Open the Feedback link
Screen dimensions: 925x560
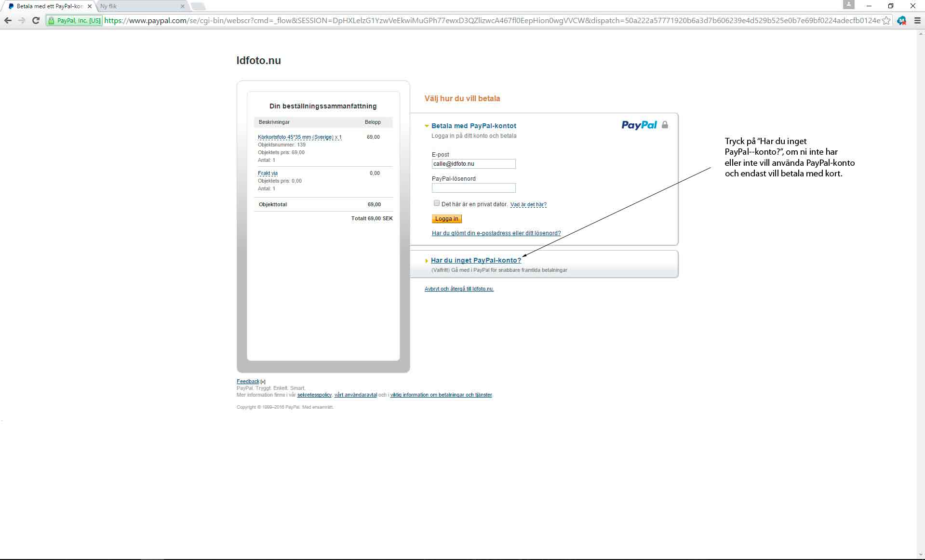pyautogui.click(x=248, y=381)
